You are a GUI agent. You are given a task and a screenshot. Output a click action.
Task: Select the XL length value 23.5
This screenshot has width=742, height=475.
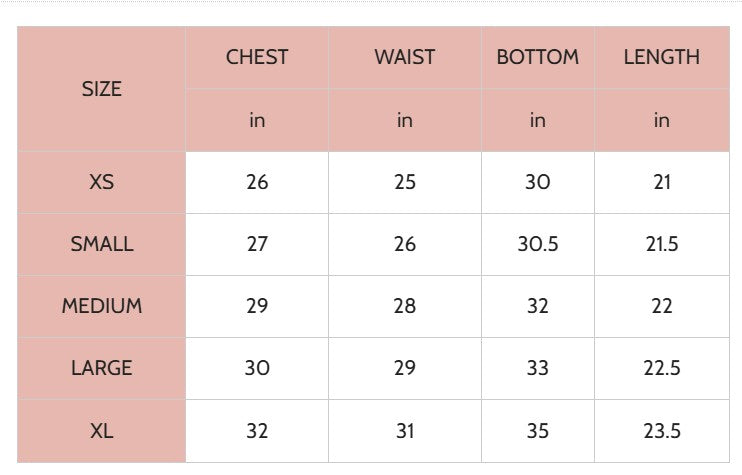pos(661,431)
